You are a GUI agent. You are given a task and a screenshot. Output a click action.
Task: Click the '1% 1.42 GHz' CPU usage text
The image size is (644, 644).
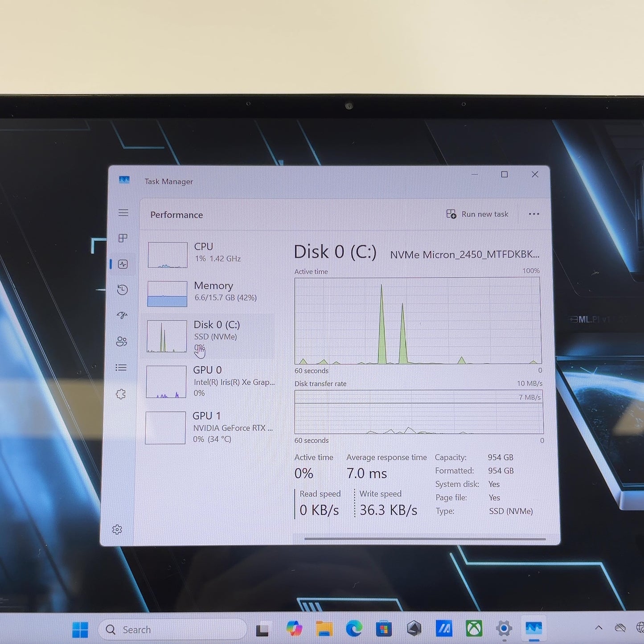coord(218,258)
